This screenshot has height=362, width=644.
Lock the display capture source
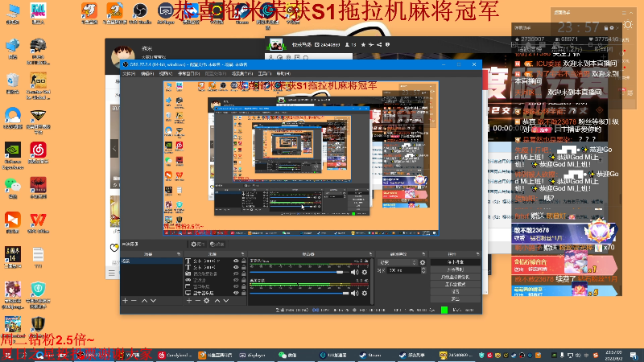244,293
